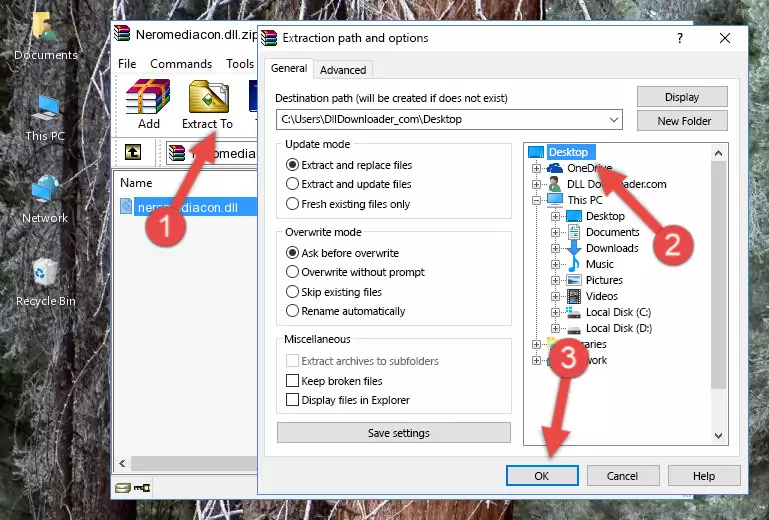Image resolution: width=769 pixels, height=520 pixels.
Task: Switch to the General tab
Action: [289, 69]
